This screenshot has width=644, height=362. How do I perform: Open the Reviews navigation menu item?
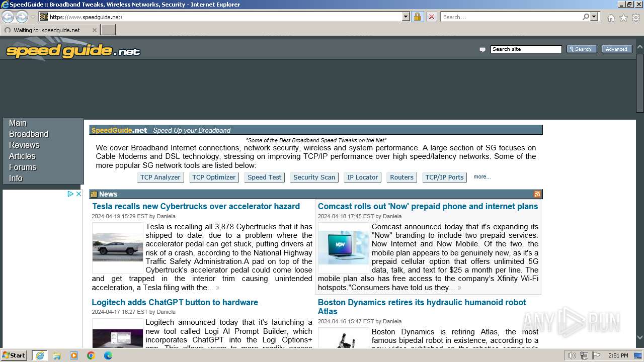(x=24, y=145)
